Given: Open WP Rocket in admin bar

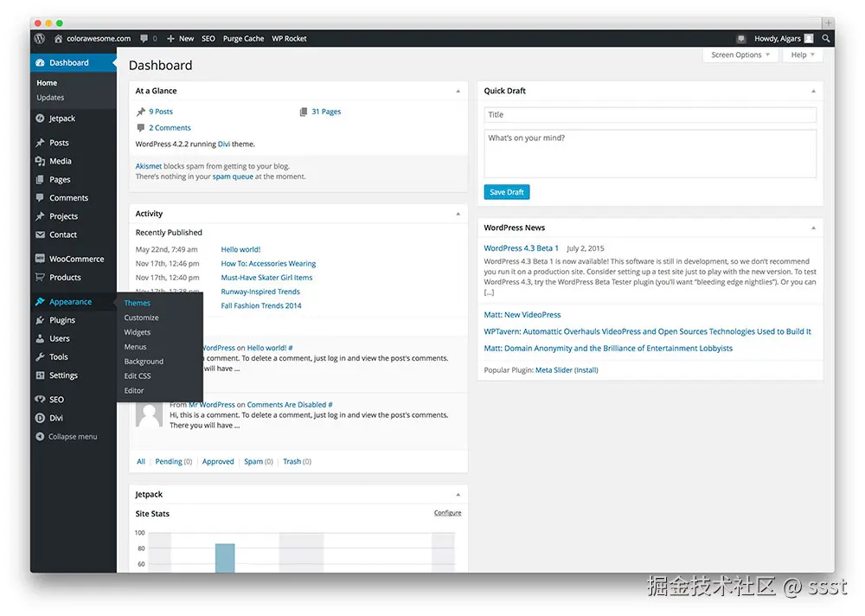Looking at the screenshot, I should tap(289, 39).
